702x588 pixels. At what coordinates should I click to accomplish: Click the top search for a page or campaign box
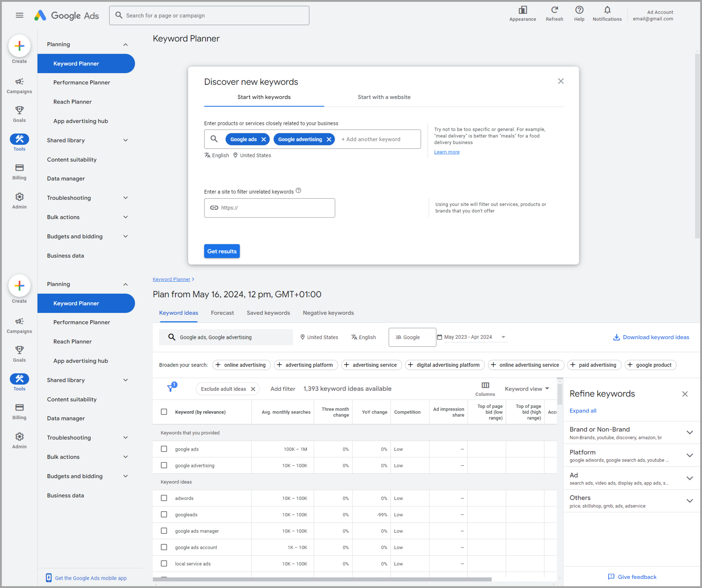point(209,15)
